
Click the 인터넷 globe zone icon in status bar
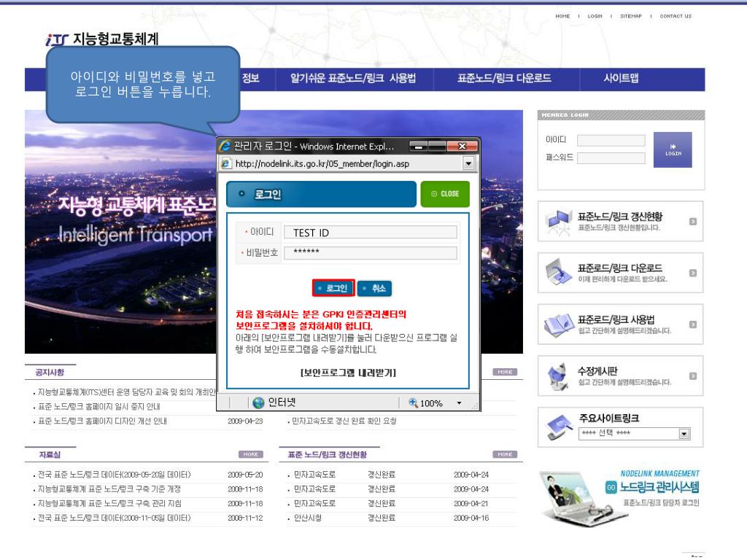click(259, 402)
